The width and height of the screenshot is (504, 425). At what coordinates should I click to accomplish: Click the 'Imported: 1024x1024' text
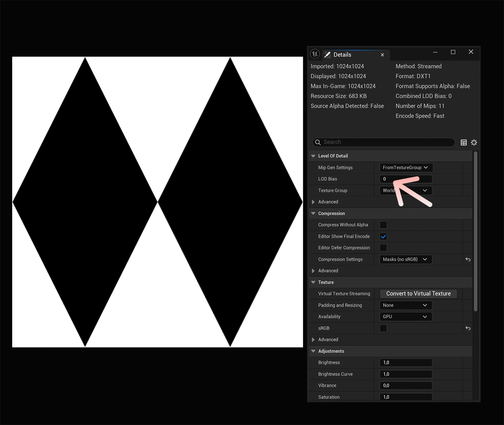(337, 67)
